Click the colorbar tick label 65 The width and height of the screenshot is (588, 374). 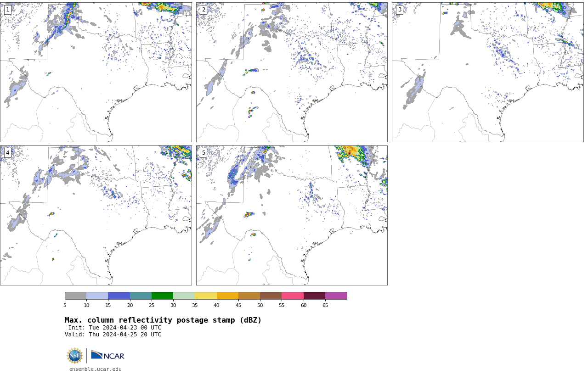click(x=325, y=305)
